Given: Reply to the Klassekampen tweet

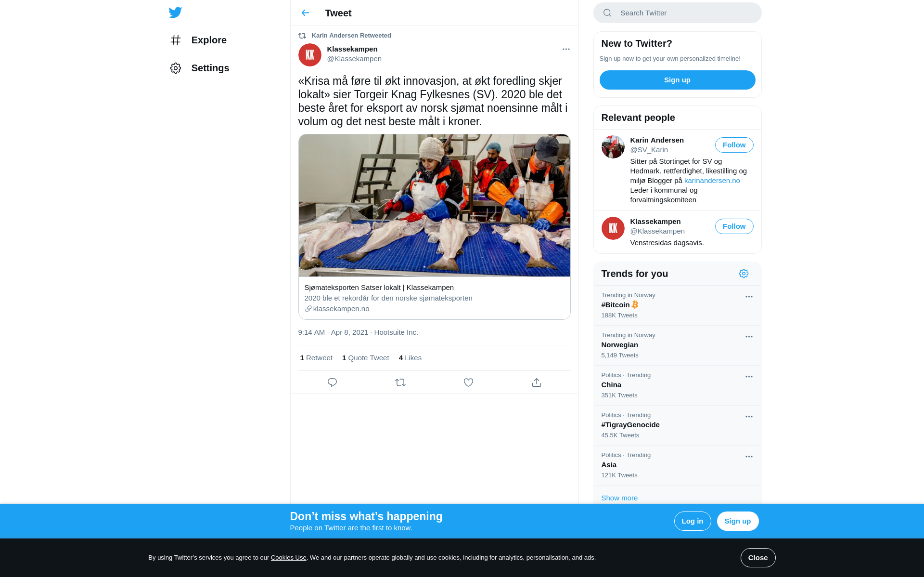Looking at the screenshot, I should (332, 382).
